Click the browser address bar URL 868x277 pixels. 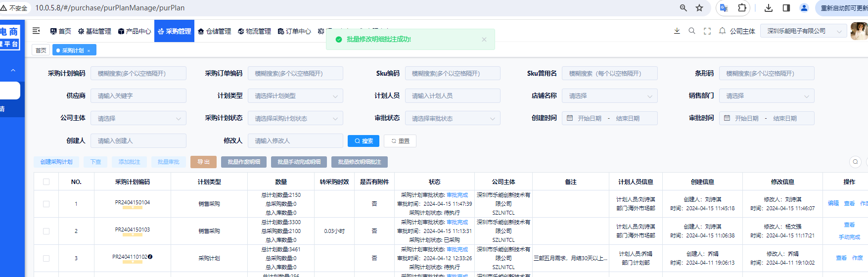pyautogui.click(x=110, y=8)
